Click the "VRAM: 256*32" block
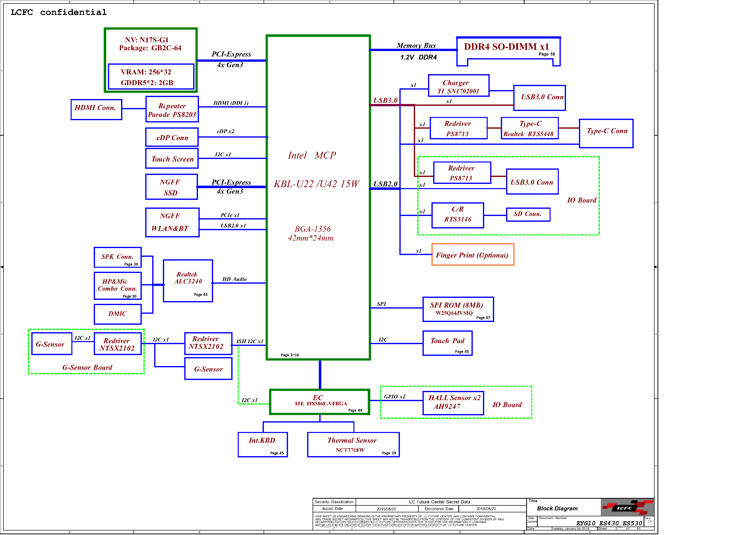The image size is (756, 535). (x=151, y=76)
